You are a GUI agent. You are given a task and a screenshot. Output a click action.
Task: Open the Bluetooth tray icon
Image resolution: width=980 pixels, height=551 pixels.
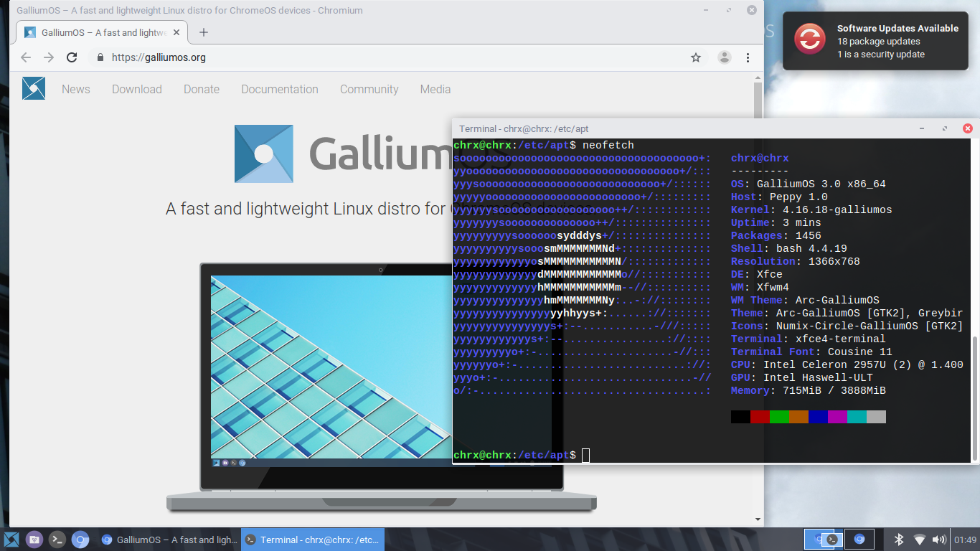[x=899, y=540]
